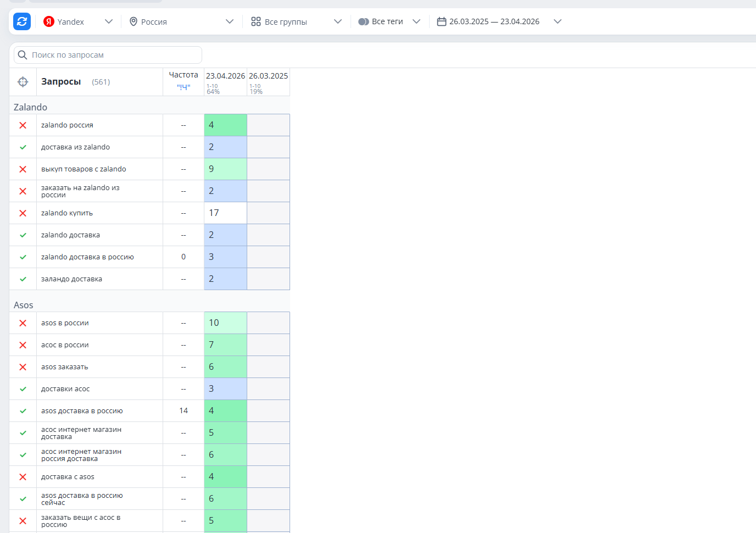
Task: Select the query zalando россия
Action: point(67,125)
